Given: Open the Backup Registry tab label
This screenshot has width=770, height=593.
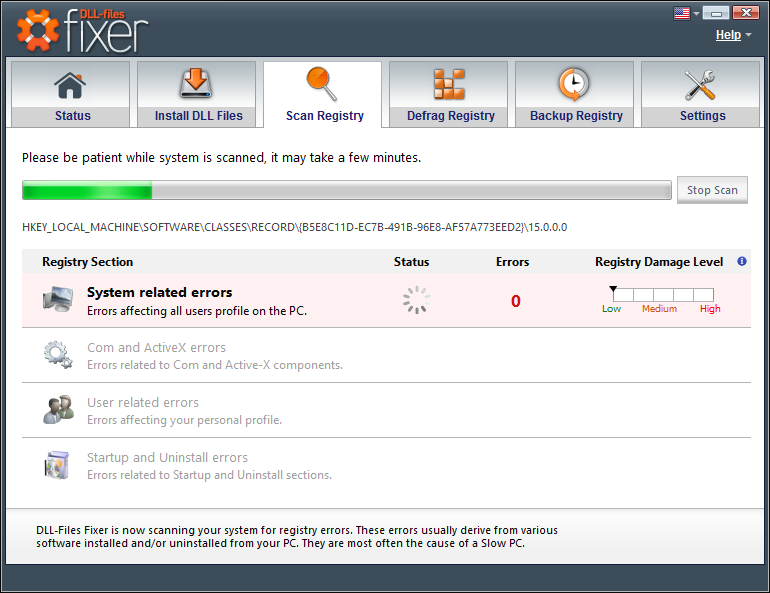Looking at the screenshot, I should coord(576,116).
